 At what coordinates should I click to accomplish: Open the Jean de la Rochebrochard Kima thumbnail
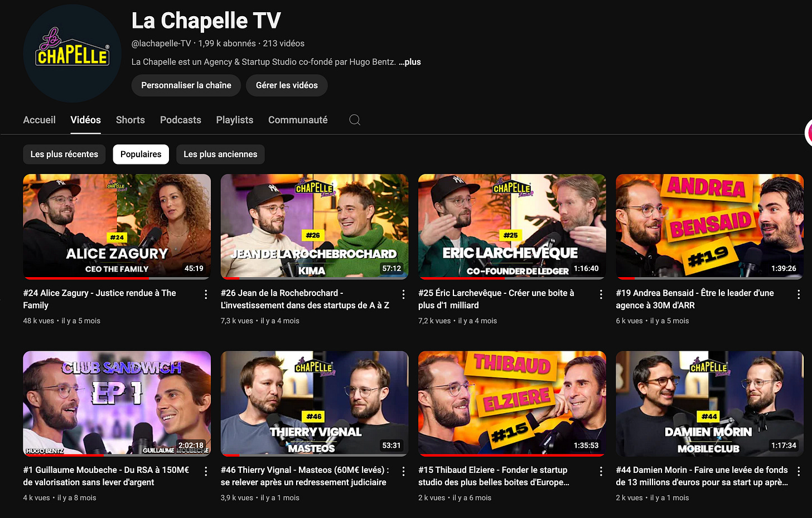[x=315, y=226]
